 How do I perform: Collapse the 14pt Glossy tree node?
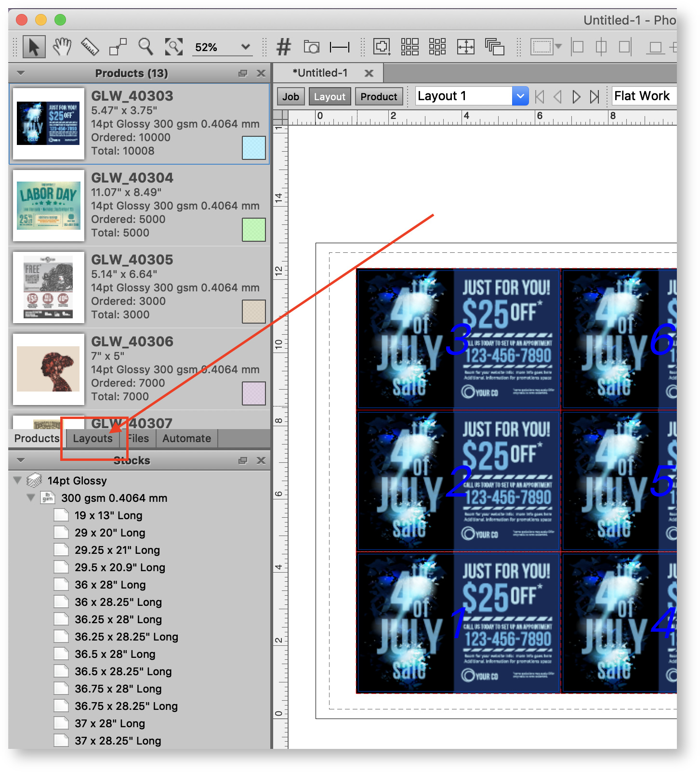[18, 480]
